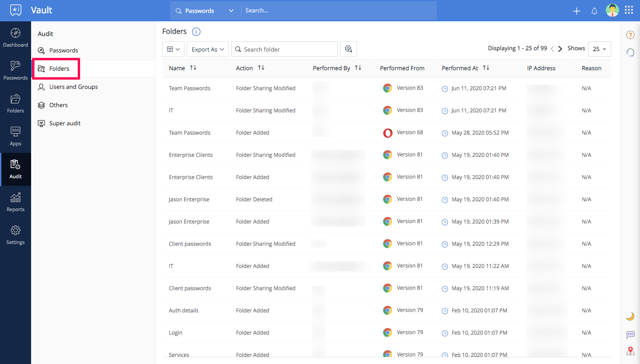640x364 pixels.
Task: Click the plus icon in header
Action: click(x=576, y=11)
